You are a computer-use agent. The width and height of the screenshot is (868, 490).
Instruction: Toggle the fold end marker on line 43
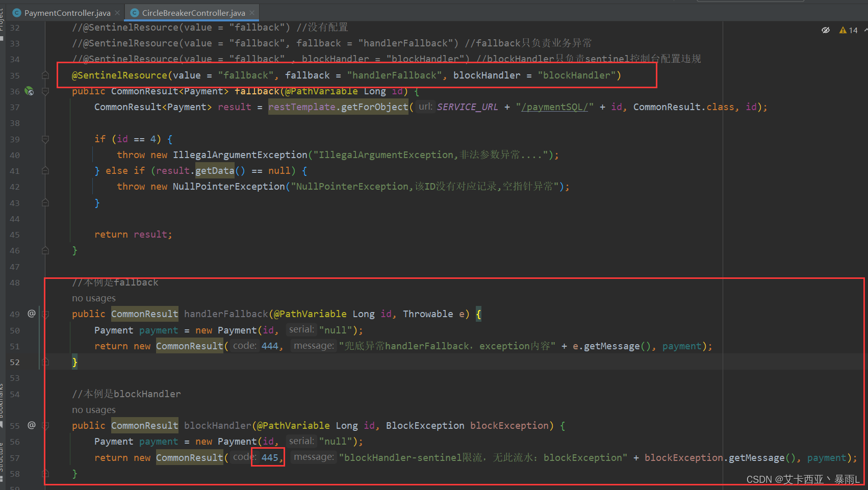(x=45, y=203)
